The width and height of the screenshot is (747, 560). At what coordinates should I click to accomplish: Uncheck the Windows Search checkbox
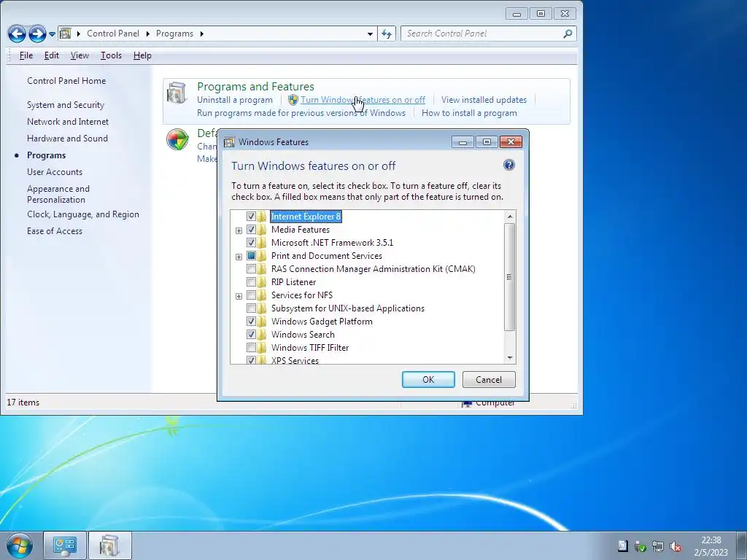pyautogui.click(x=251, y=334)
